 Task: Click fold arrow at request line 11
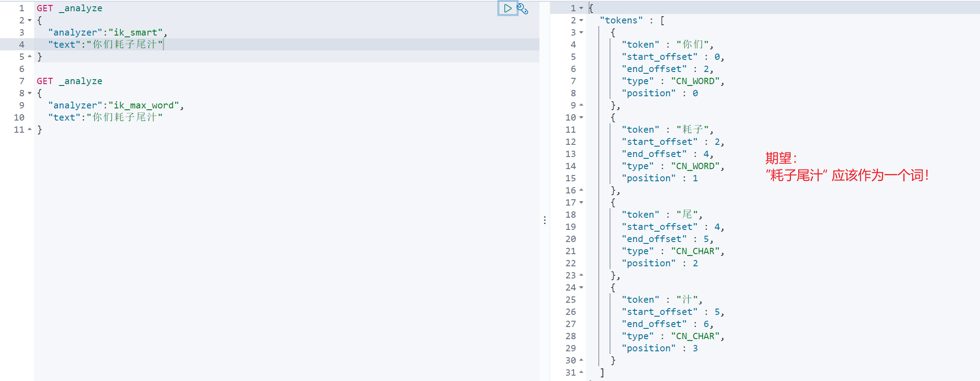click(x=30, y=130)
